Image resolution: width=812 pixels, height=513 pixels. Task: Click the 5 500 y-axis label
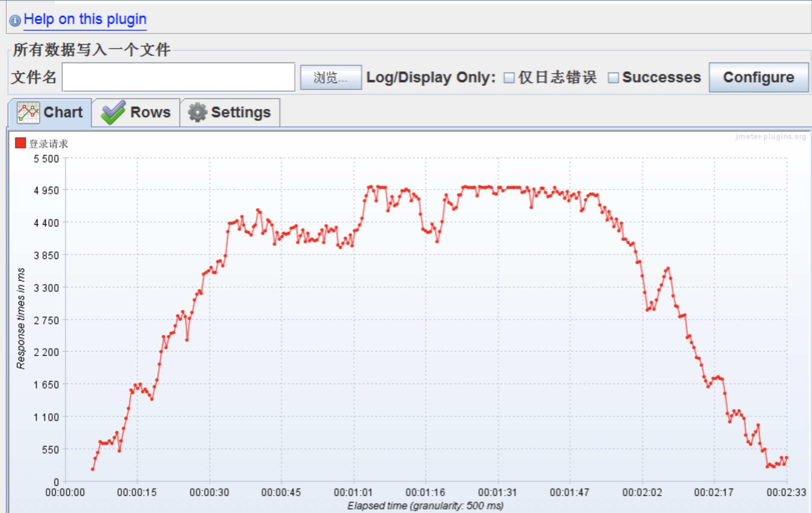pyautogui.click(x=46, y=159)
